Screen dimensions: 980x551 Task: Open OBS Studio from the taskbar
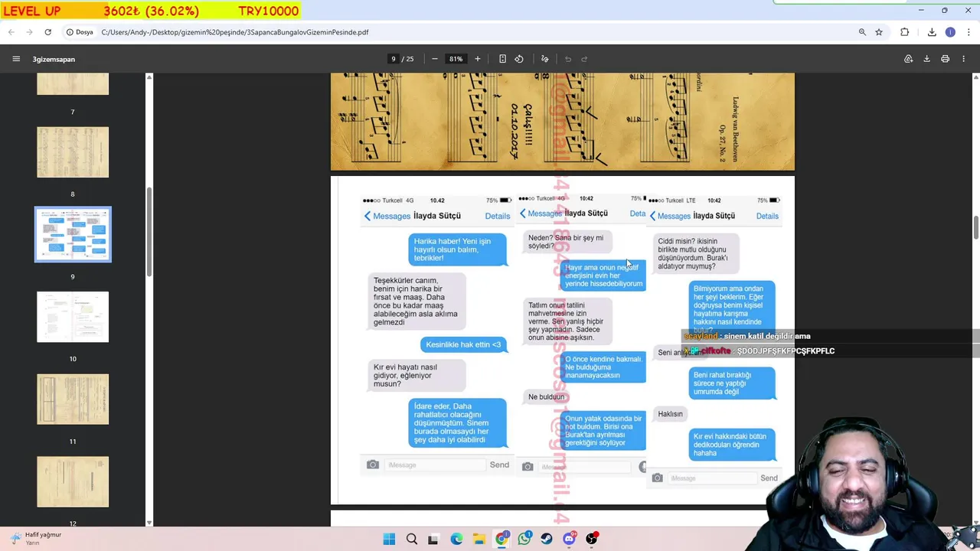pyautogui.click(x=592, y=539)
